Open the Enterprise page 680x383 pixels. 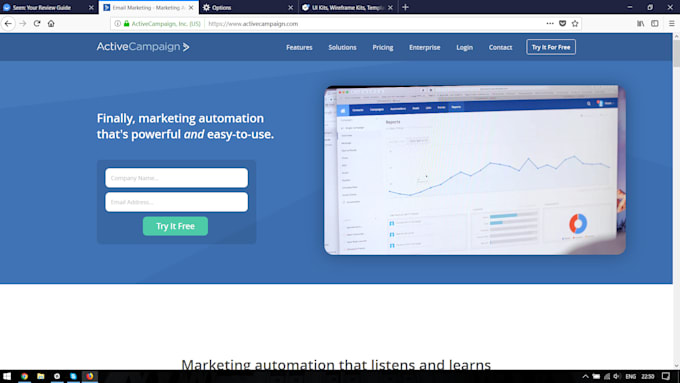(425, 47)
